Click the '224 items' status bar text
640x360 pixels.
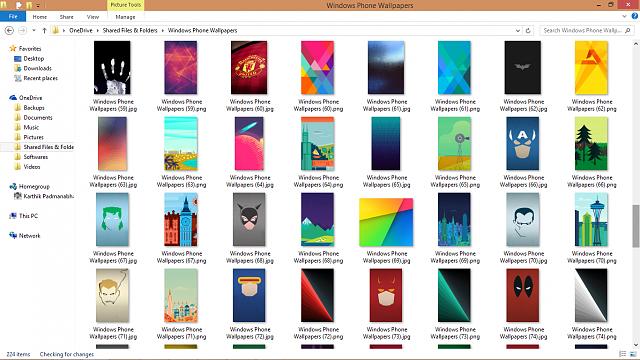18,354
